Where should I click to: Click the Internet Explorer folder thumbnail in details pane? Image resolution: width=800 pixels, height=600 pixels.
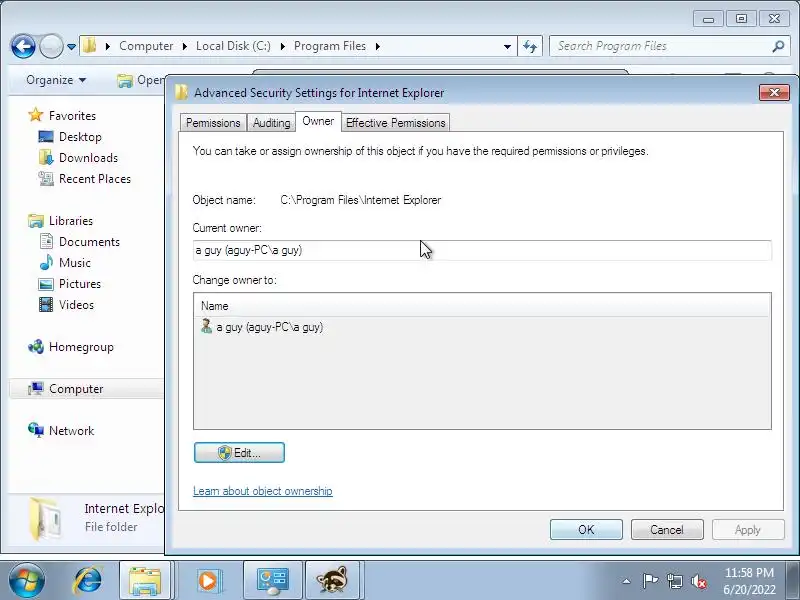45,519
